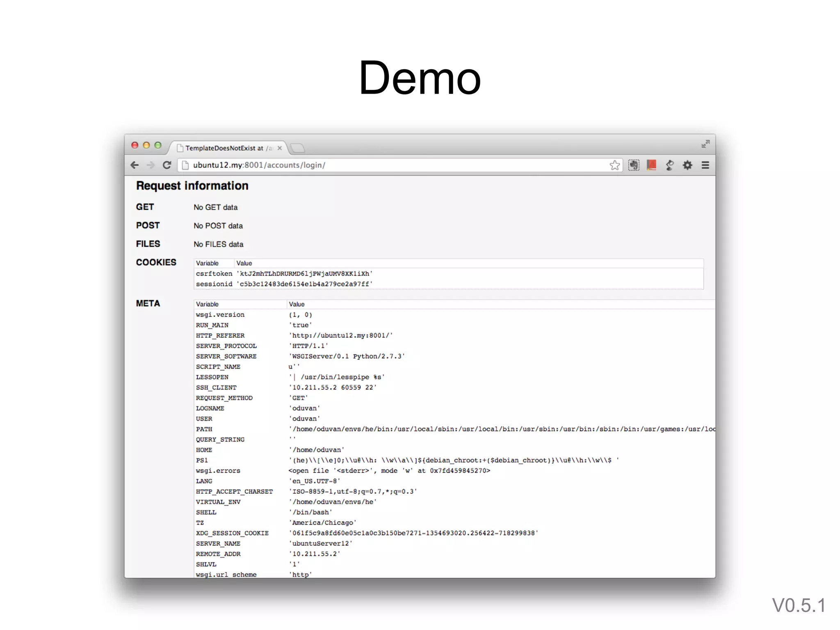The image size is (840, 630).
Task: Click LESSOPEN value '| /usr/bin/lesspipe %s'
Action: point(337,377)
